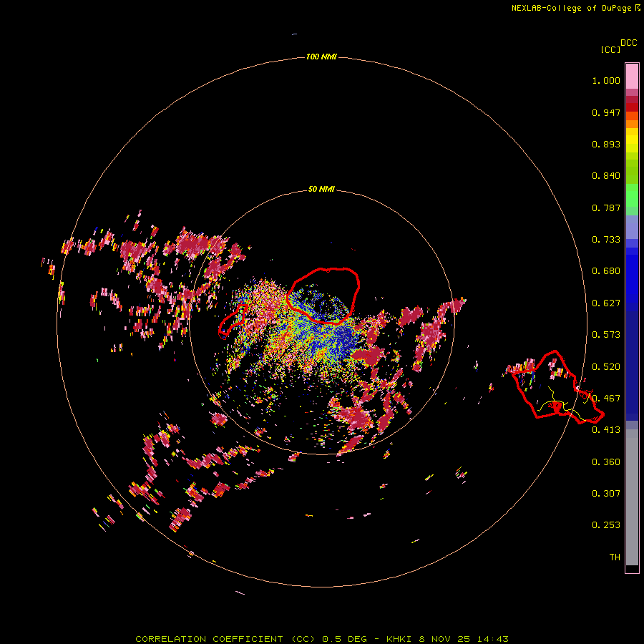Click the 100 NMI range ring label
Screen dimensions: 644x644
pyautogui.click(x=321, y=57)
